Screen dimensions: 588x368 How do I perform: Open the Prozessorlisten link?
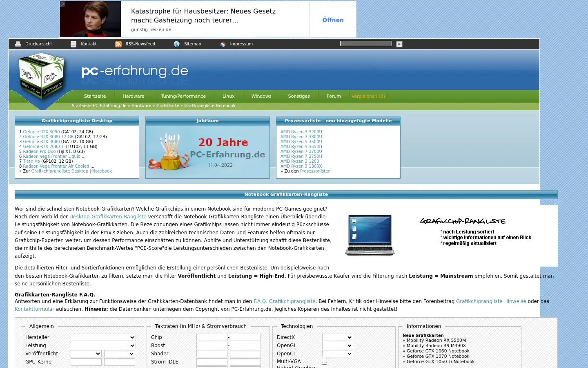point(315,171)
